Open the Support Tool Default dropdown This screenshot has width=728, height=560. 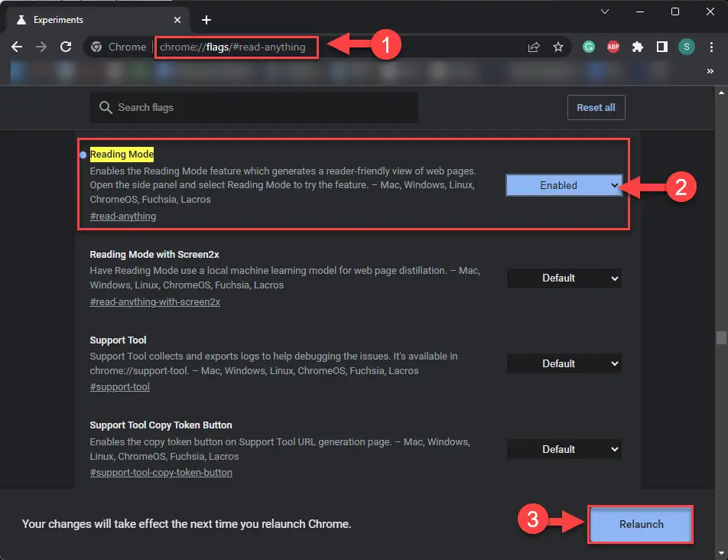[564, 363]
